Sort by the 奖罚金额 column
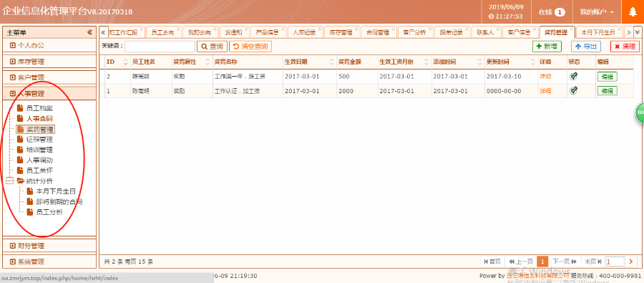This screenshot has width=644, height=283. tap(357, 62)
